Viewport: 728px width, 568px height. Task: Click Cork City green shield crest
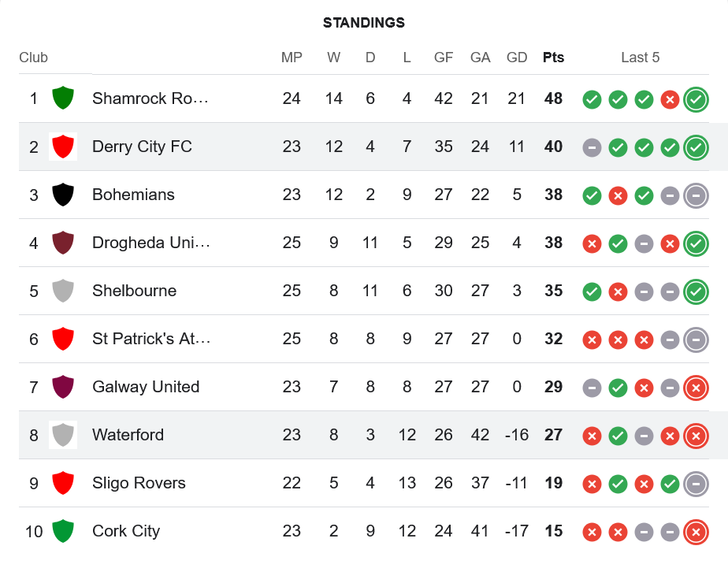[x=63, y=531]
